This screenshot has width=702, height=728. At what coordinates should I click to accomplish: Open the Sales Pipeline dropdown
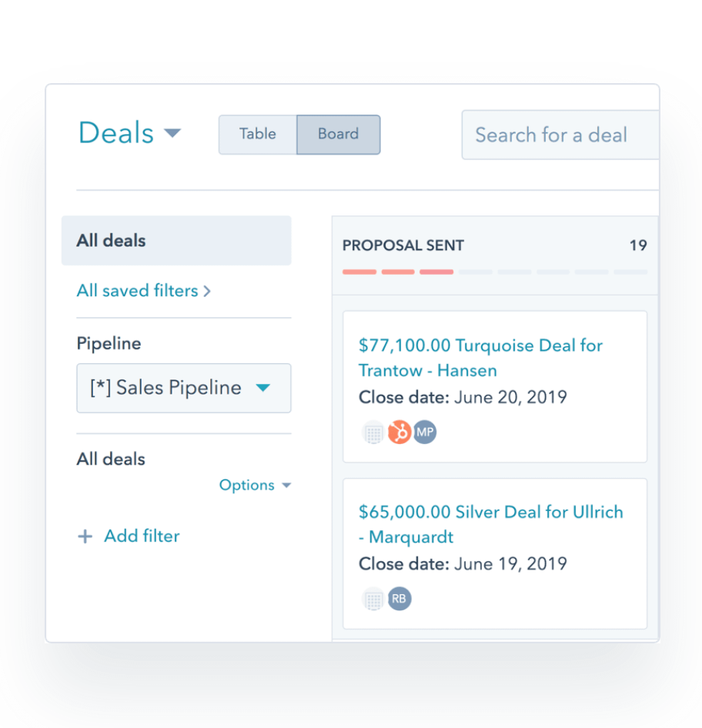(x=184, y=388)
